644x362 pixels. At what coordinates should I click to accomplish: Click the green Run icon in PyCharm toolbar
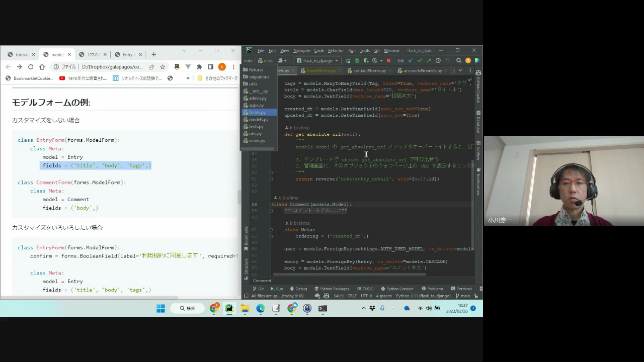click(348, 61)
